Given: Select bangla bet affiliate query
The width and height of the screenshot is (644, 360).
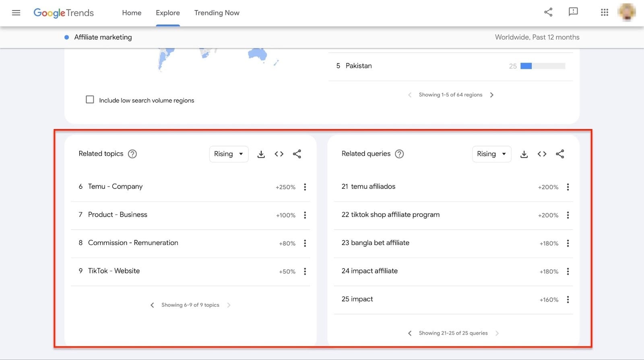Looking at the screenshot, I should 380,243.
